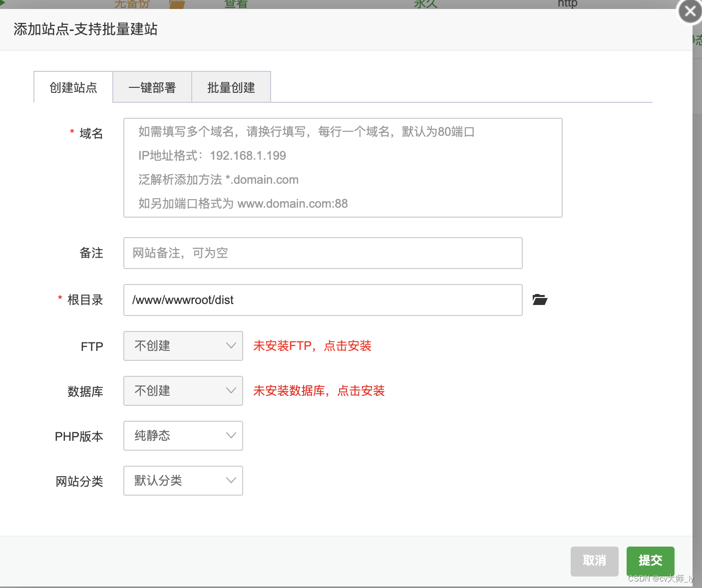Click the 提交 button
This screenshot has width=702, height=588.
pos(651,561)
